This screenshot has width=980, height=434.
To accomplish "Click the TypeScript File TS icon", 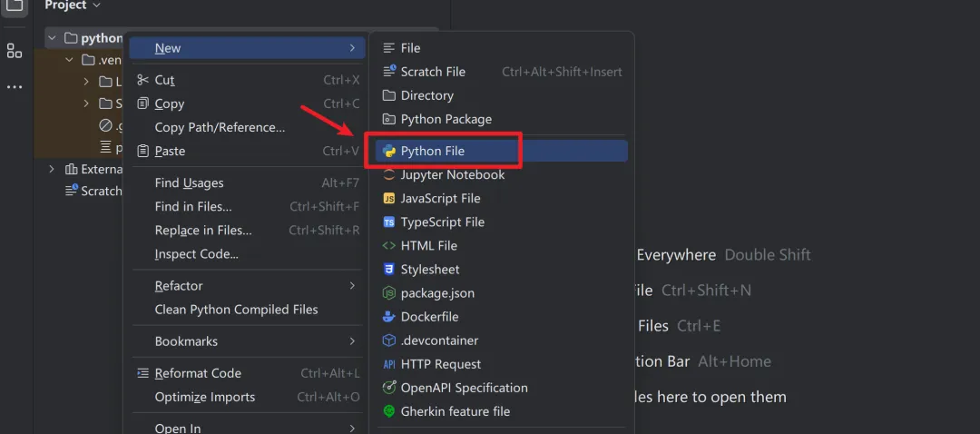I will pyautogui.click(x=389, y=222).
